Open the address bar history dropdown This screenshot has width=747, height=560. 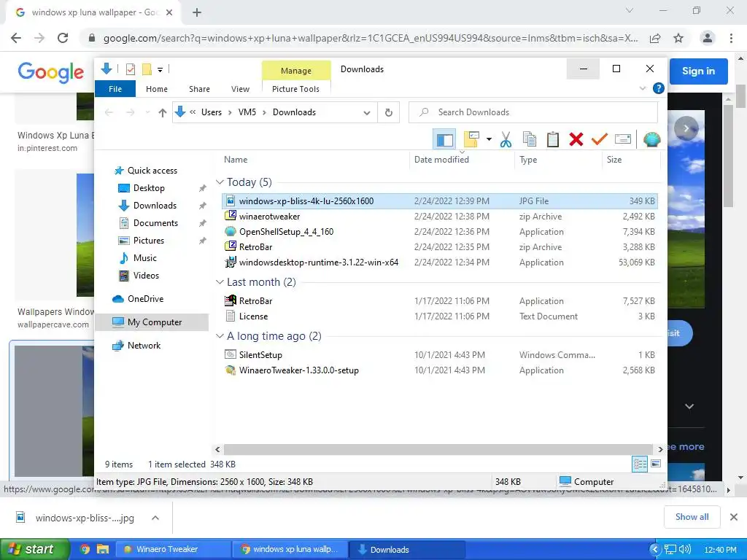click(x=367, y=113)
